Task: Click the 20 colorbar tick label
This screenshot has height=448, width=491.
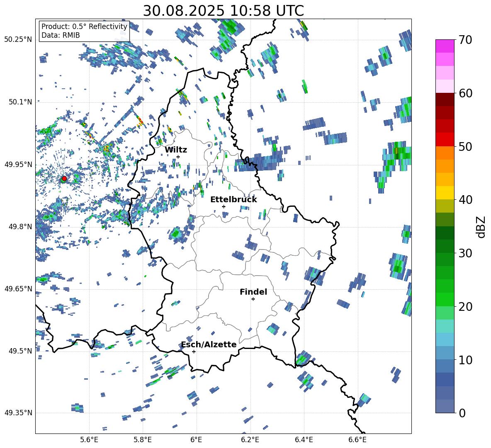Action: pyautogui.click(x=466, y=307)
